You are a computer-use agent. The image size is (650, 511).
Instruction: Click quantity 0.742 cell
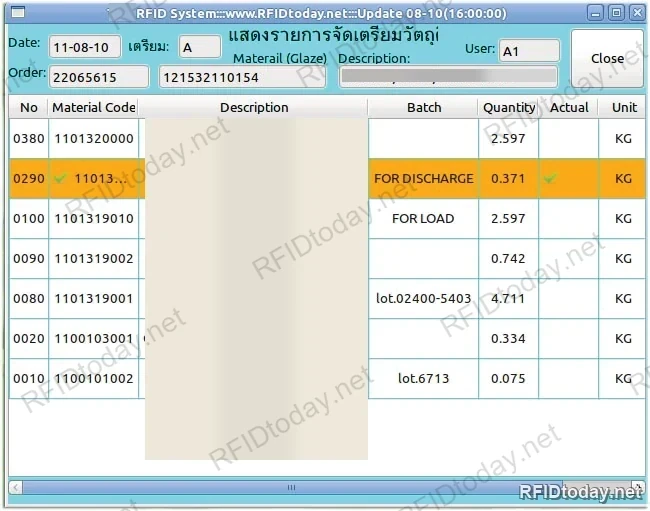point(508,259)
